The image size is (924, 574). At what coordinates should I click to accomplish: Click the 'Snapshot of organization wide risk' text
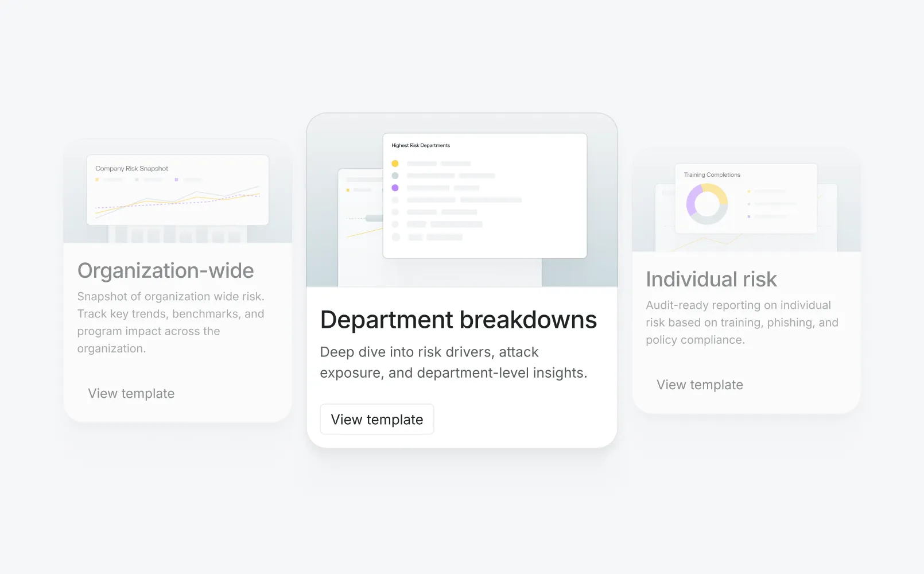pyautogui.click(x=171, y=323)
